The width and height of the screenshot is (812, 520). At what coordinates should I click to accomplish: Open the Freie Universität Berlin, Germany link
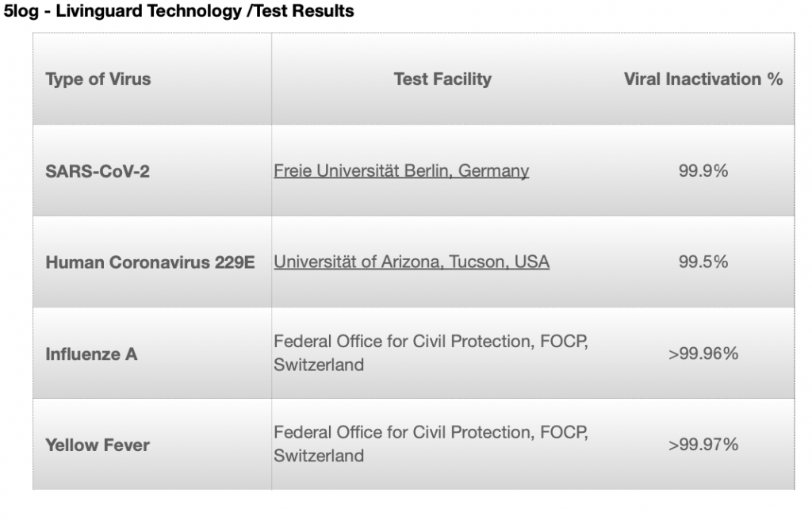[401, 171]
